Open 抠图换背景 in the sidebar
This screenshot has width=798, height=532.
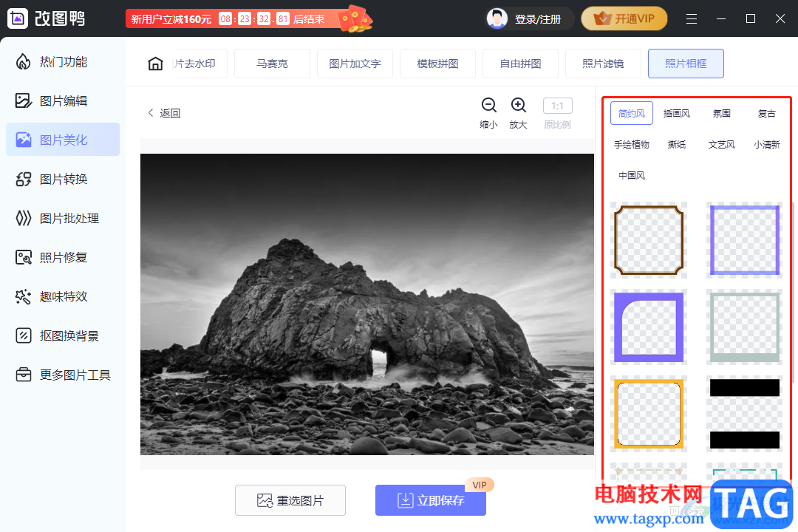(x=63, y=336)
